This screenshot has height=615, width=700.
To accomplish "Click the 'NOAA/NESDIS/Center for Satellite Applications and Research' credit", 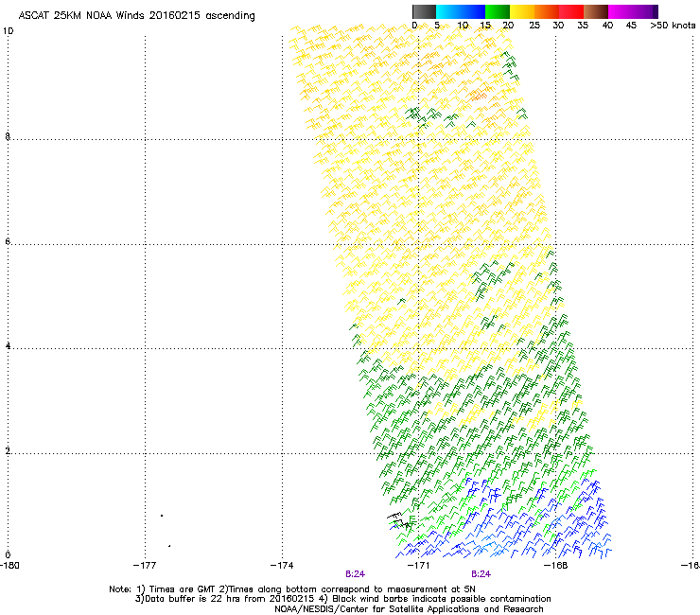I will click(x=409, y=609).
